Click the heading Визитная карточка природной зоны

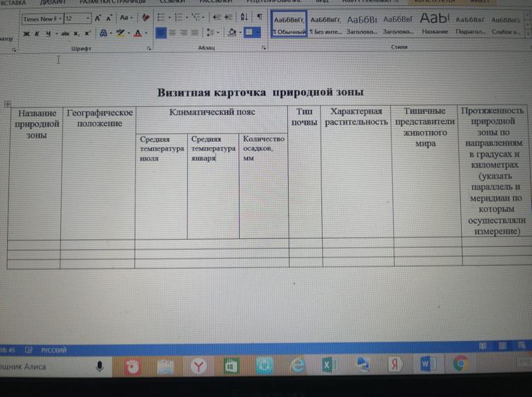point(260,92)
